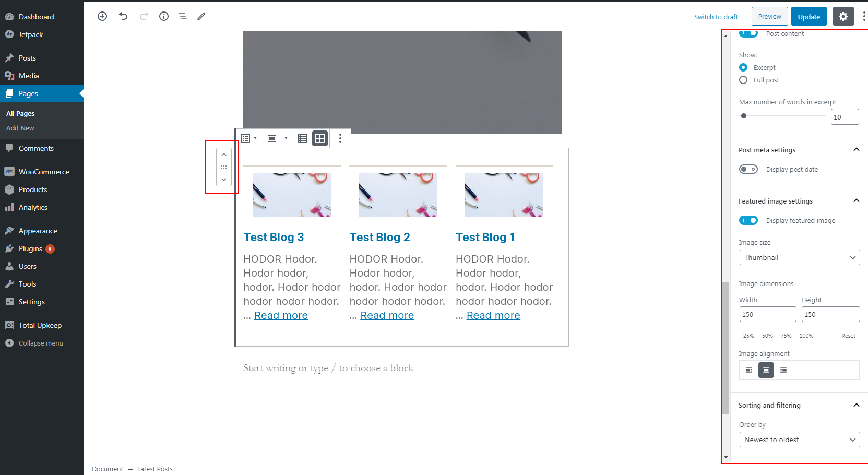Collapse the Featured image settings section
The image size is (868, 475).
click(856, 200)
